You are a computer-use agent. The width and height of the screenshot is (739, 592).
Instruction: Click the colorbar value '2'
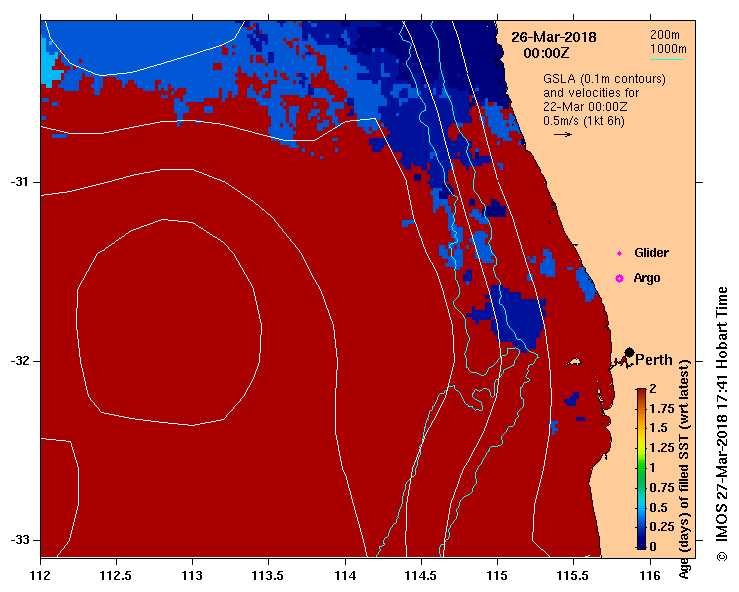[x=653, y=389]
